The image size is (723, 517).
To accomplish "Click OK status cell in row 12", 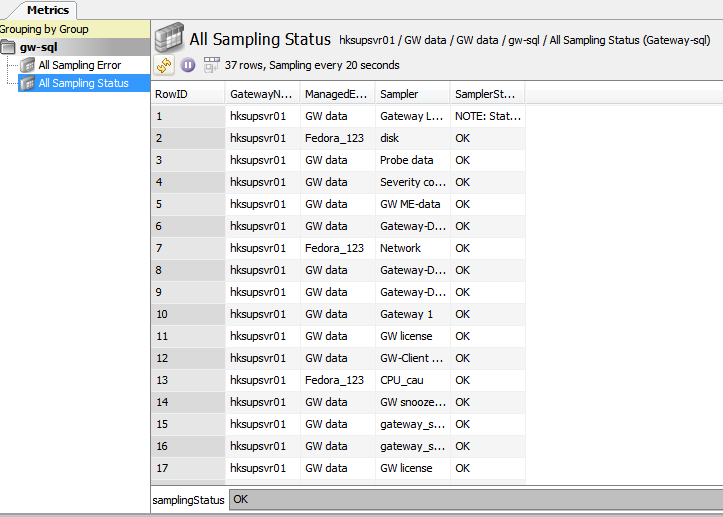I will pos(488,358).
